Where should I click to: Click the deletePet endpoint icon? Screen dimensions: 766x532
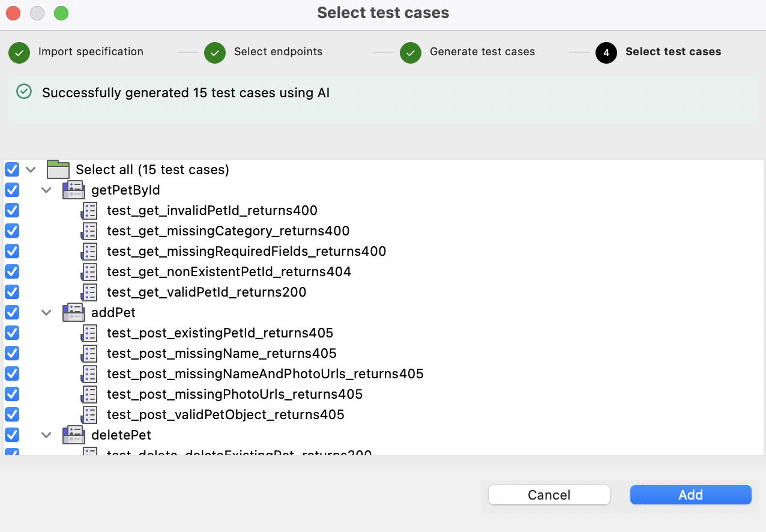coord(73,435)
